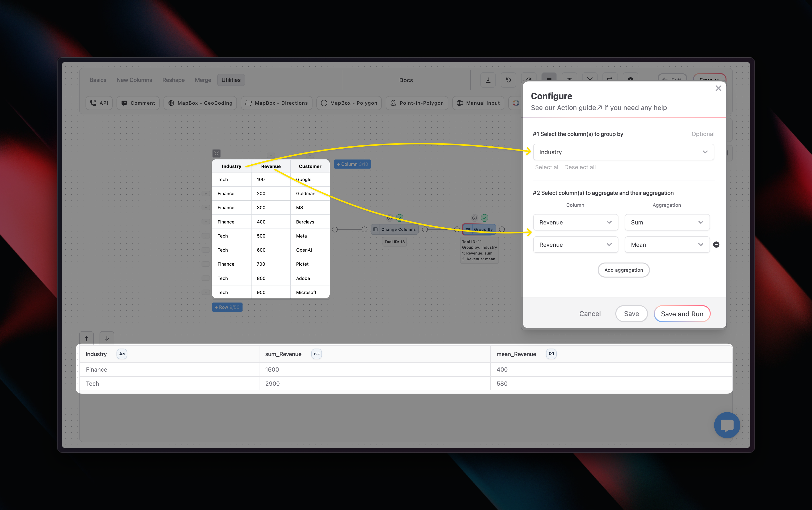Select the MapBox - GeoCoding tool
Screen dimensions: 812x510
coord(200,103)
